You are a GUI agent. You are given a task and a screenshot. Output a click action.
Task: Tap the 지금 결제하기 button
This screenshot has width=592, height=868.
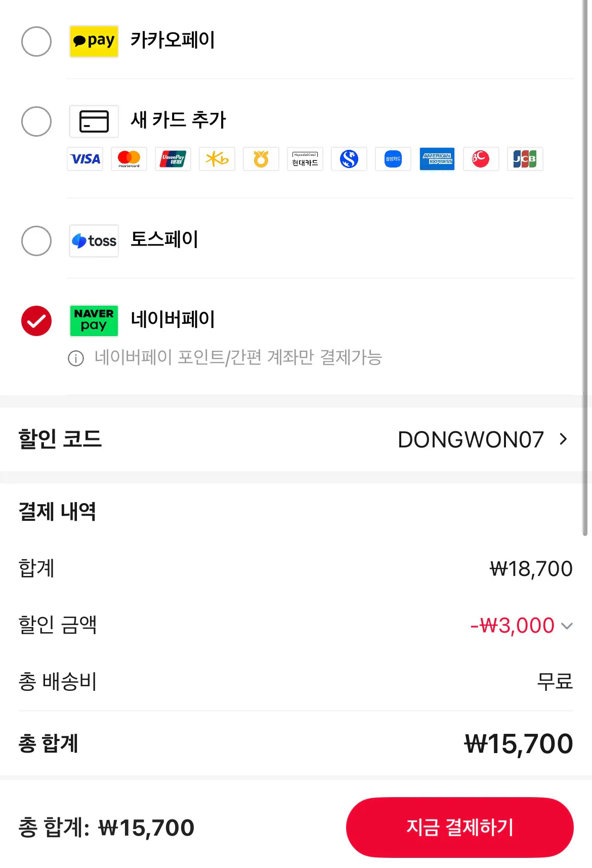click(x=459, y=828)
